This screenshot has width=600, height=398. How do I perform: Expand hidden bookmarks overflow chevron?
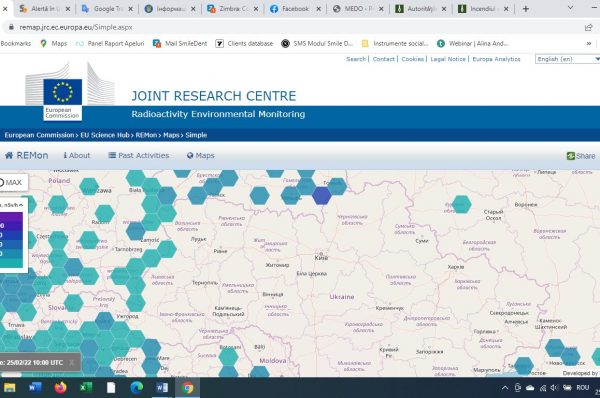[x=589, y=44]
